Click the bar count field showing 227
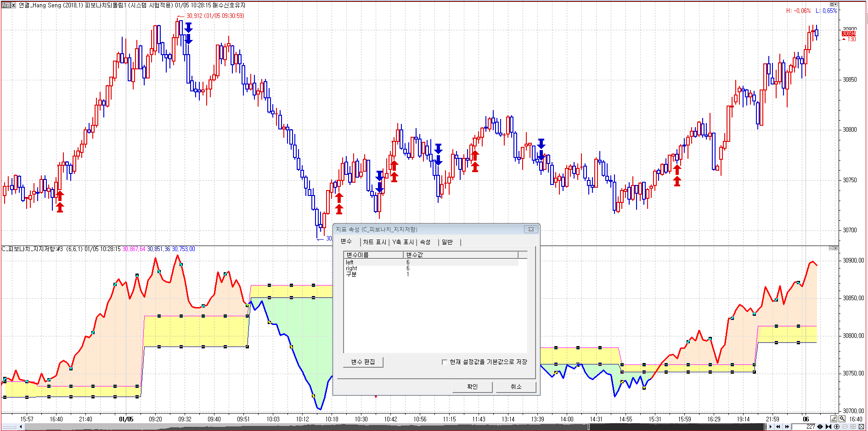 click(x=804, y=427)
